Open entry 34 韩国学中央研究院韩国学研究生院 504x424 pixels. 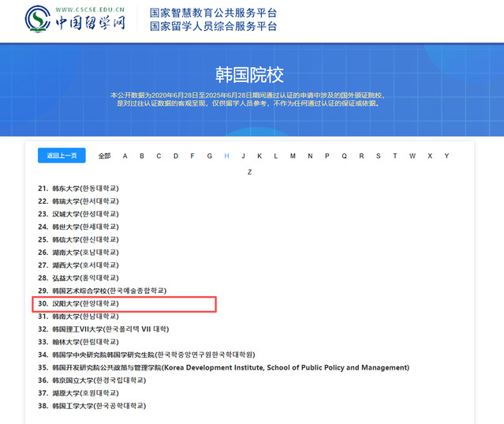(147, 355)
